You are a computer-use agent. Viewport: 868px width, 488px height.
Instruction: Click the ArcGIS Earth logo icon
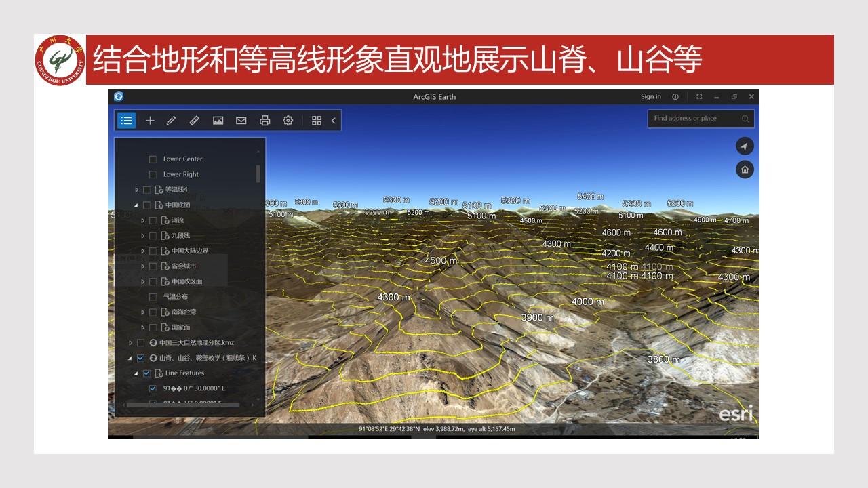(119, 96)
